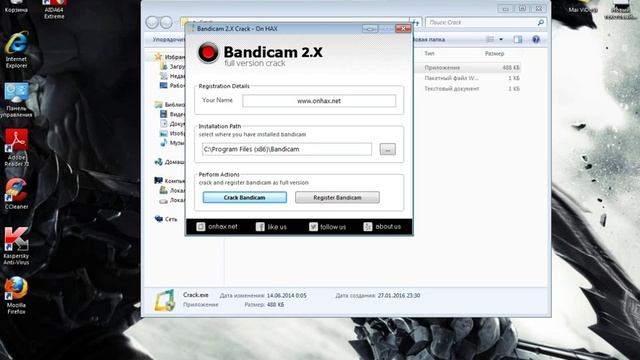Click the Crack.exe file name in details pane
Viewport: 640px width, 360px height.
[196, 295]
